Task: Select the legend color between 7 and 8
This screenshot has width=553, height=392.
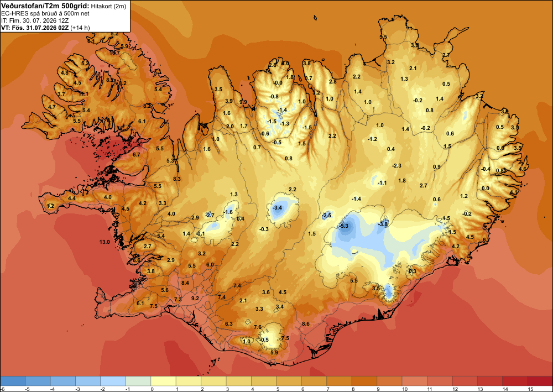Action: click(x=340, y=381)
